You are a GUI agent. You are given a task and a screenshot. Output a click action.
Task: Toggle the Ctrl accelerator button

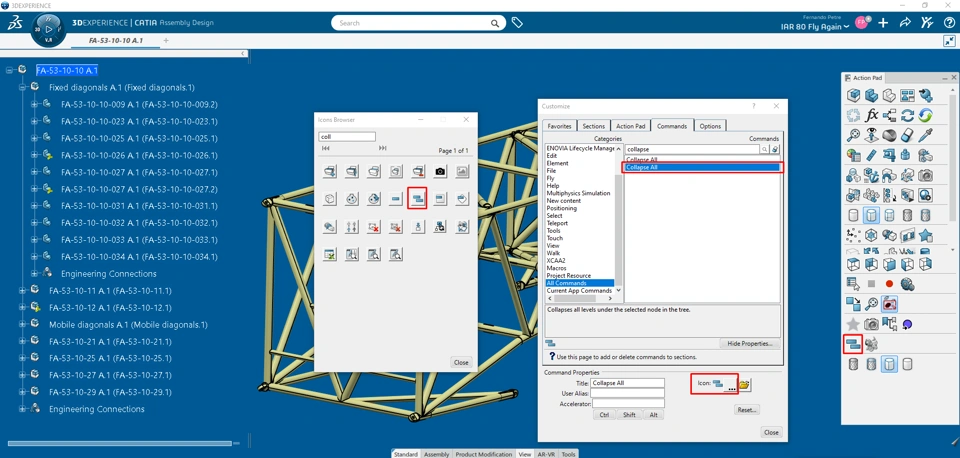point(604,415)
